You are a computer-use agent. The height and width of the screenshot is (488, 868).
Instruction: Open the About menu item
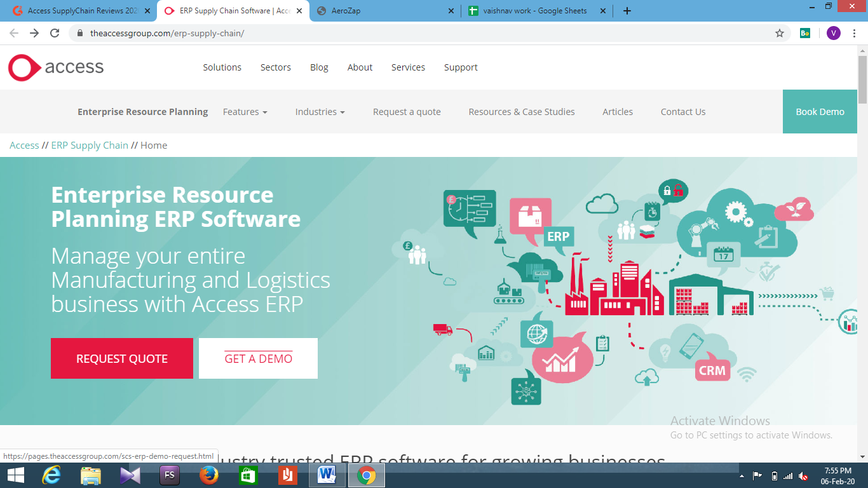[360, 67]
